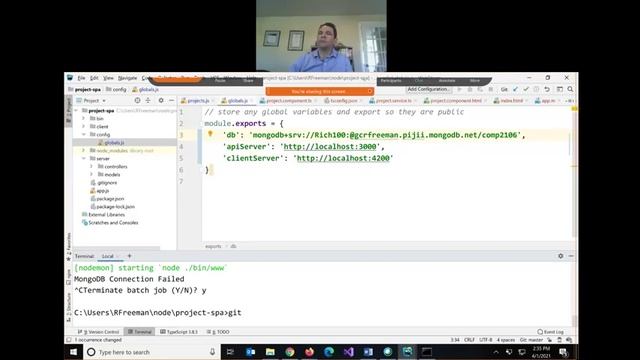Viewport: 640px width, 360px height.
Task: Click the Git update project icon
Action: pyautogui.click(x=515, y=89)
